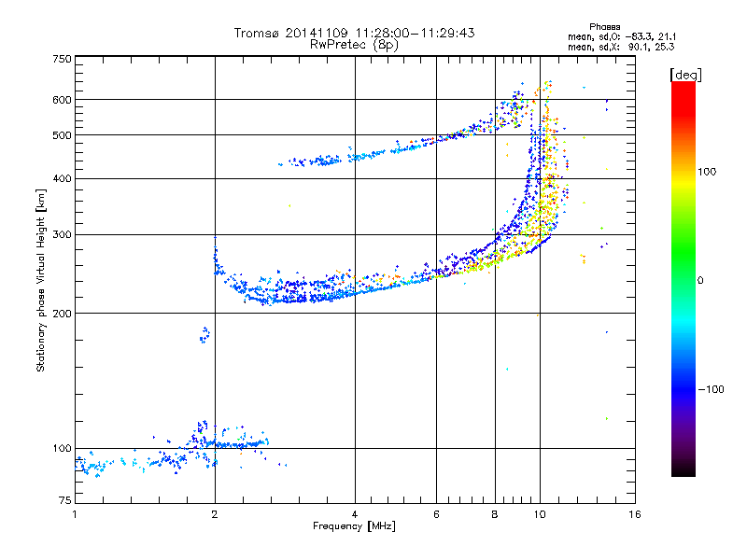The height and width of the screenshot is (560, 747).
Task: Click the 'mean, sd,X: 90.1, 25.3' statistic
Action: point(621,47)
